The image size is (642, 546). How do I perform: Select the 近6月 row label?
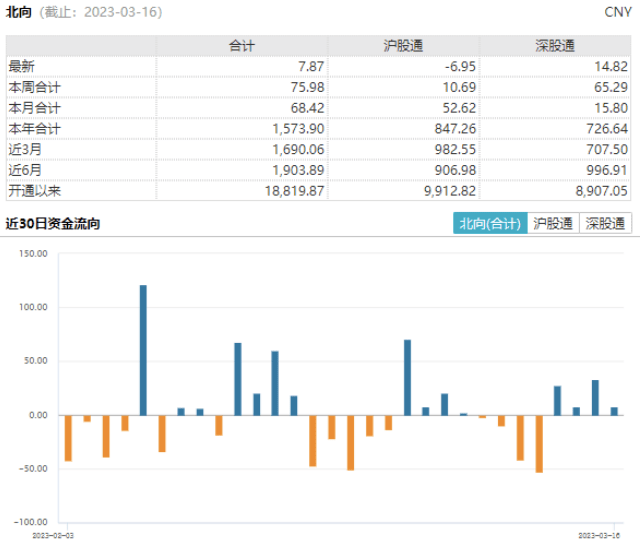click(25, 170)
